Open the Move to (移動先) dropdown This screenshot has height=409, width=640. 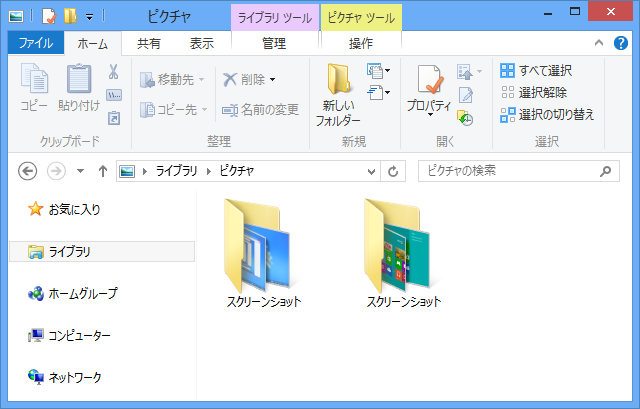(x=172, y=80)
